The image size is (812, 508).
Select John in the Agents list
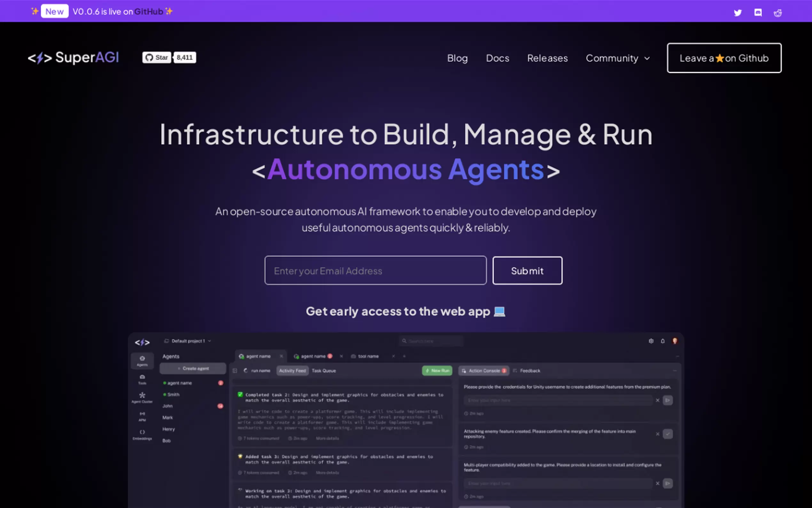pyautogui.click(x=168, y=406)
